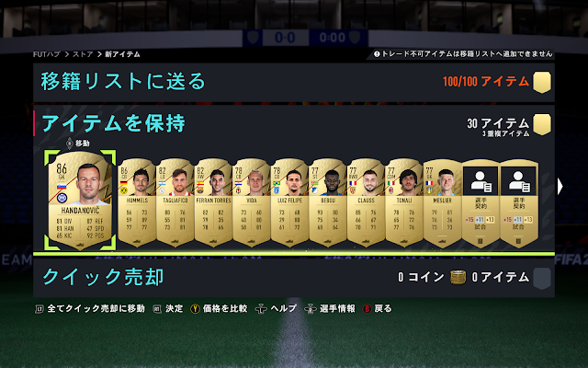588x368 pixels.
Task: Click the B button 戻る icon
Action: pyautogui.click(x=367, y=309)
